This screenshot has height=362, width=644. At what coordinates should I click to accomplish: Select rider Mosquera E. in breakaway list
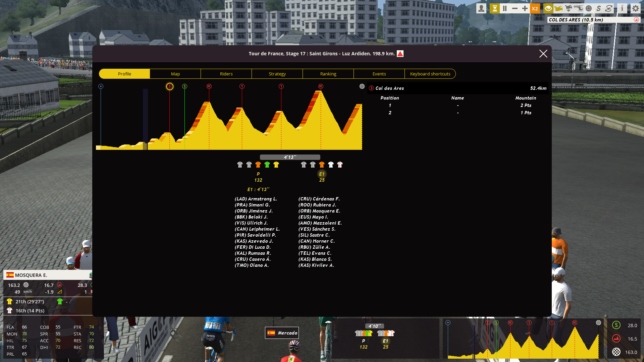(x=319, y=211)
